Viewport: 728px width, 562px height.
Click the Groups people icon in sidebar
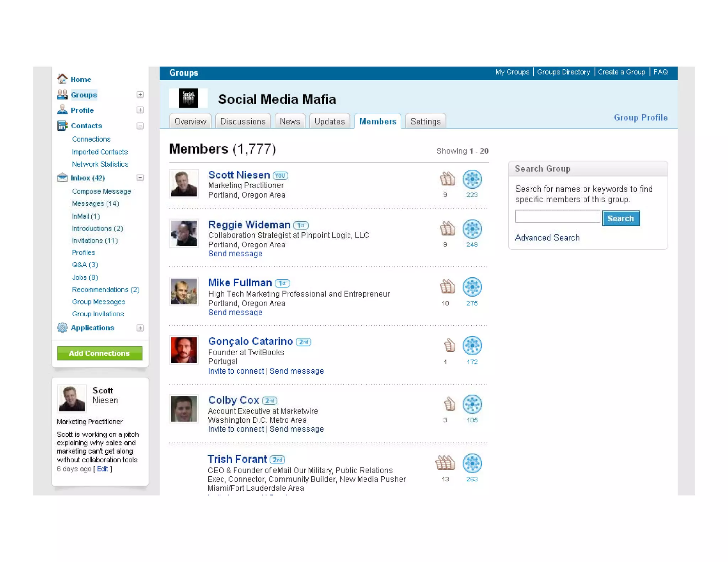[x=62, y=94]
